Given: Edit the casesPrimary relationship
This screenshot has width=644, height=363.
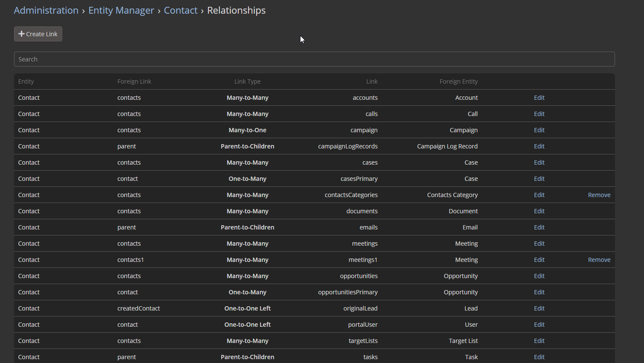Looking at the screenshot, I should [539, 179].
